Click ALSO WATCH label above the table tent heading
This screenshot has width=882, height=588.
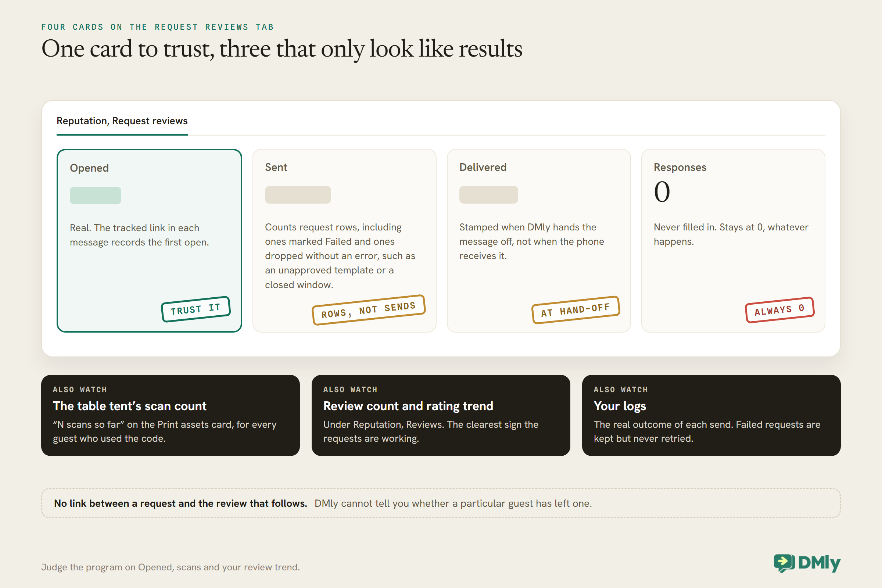(80, 390)
